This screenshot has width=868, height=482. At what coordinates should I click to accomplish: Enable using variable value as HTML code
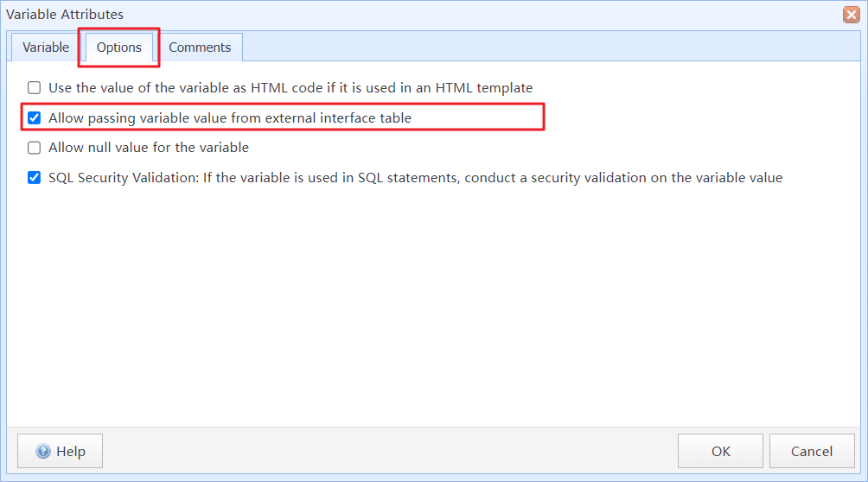tap(35, 88)
